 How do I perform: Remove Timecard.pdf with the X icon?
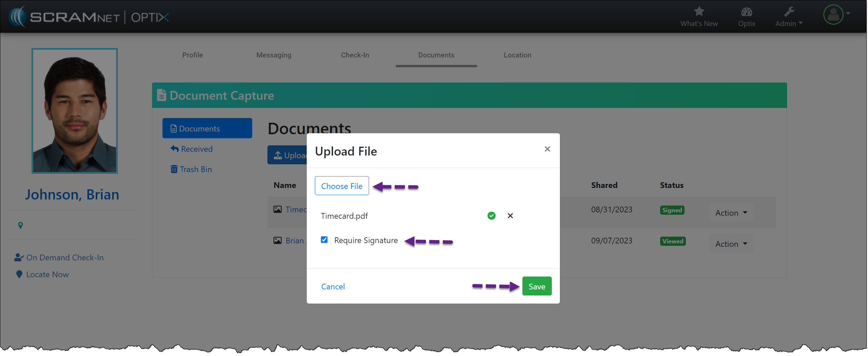click(510, 216)
